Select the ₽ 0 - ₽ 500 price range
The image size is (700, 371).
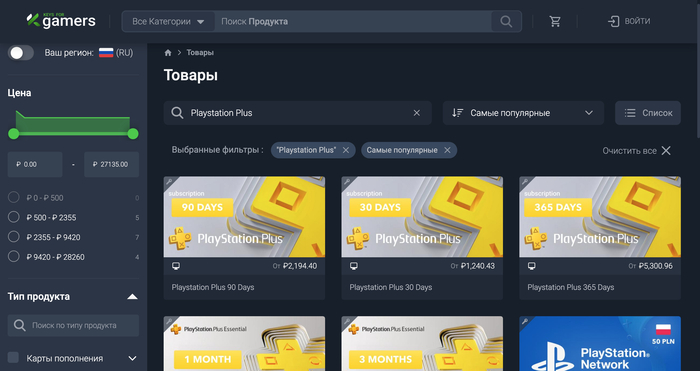[14, 197]
